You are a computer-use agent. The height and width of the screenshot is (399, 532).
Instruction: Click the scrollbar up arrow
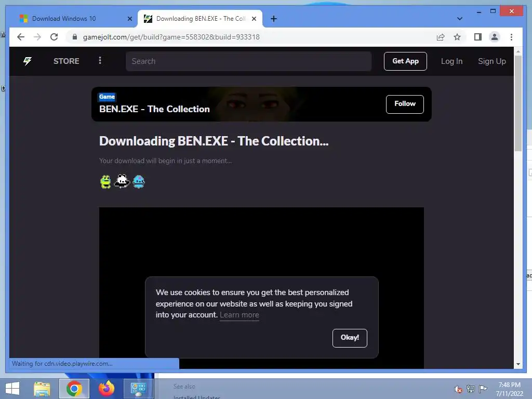[x=518, y=51]
